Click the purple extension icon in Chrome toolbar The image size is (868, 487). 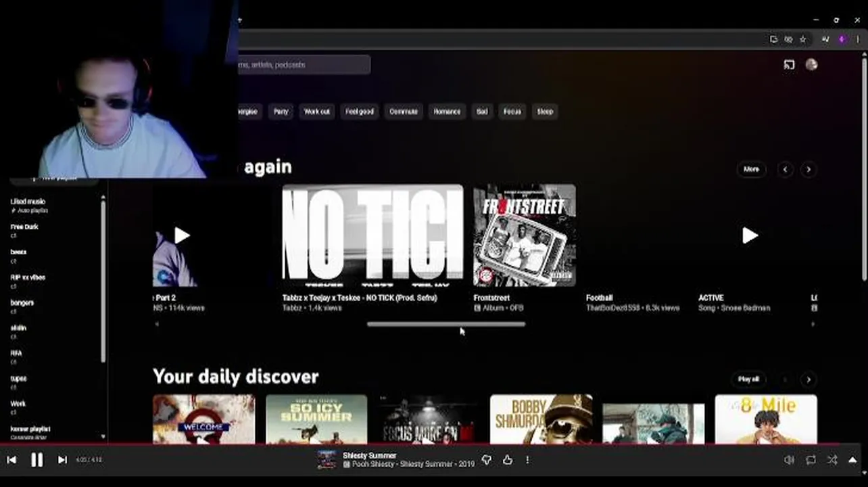pos(842,39)
